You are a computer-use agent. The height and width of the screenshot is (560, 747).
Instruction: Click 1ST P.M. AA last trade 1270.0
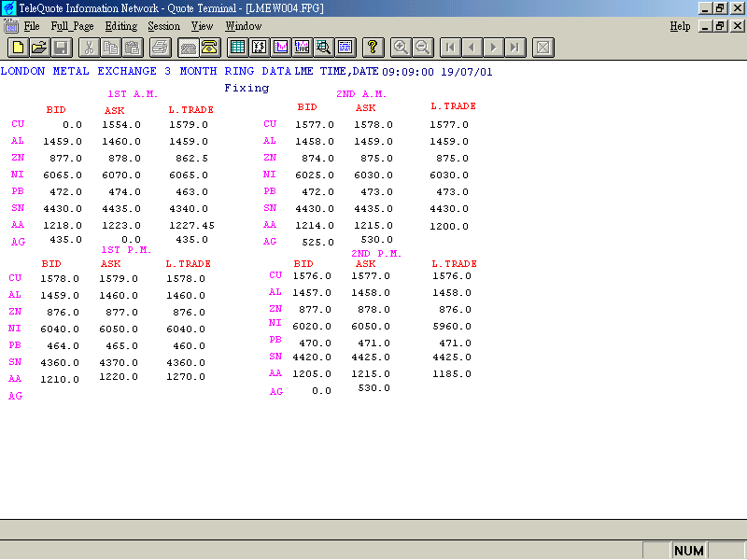tap(185, 377)
